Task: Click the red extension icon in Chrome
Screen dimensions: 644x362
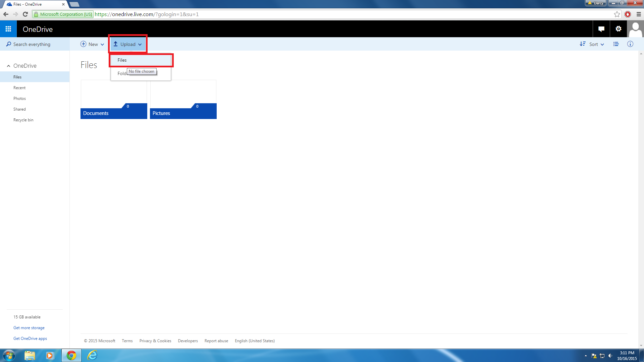Action: pos(628,14)
